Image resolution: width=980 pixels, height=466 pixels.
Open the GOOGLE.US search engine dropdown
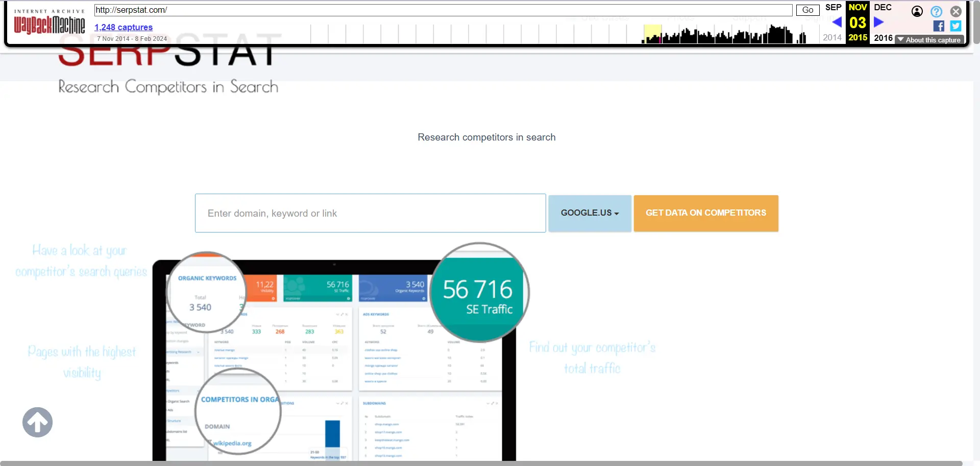pyautogui.click(x=590, y=213)
